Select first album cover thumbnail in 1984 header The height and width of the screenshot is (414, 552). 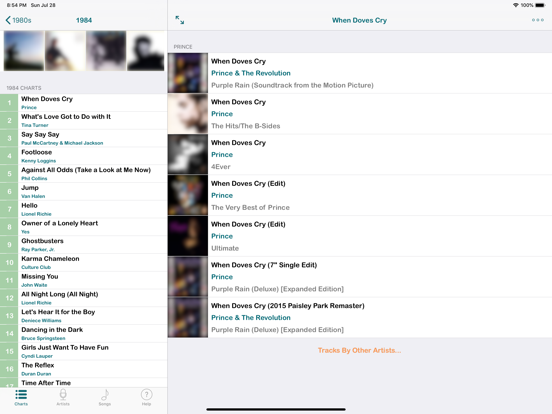point(24,51)
